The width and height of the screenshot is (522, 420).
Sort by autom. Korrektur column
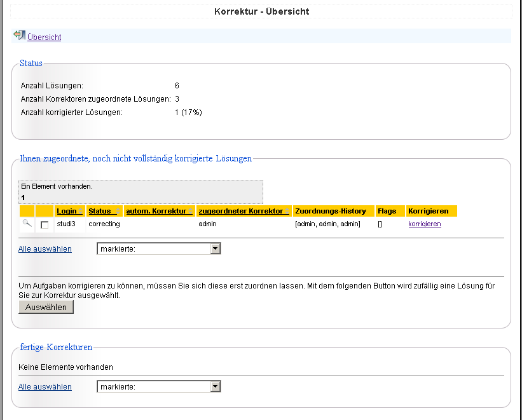pyautogui.click(x=156, y=211)
